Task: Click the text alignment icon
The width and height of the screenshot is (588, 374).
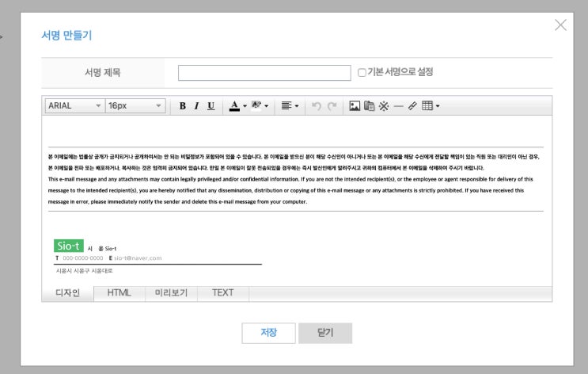Action: pos(286,106)
